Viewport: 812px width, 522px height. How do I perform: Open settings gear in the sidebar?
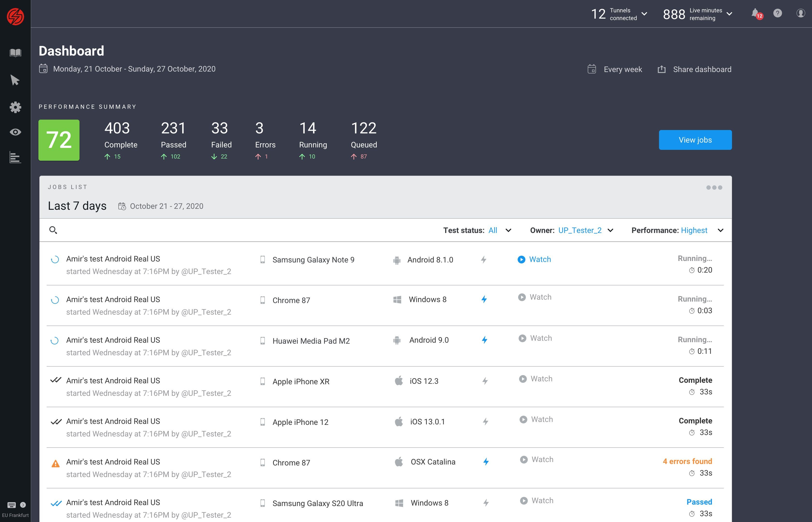(x=15, y=108)
